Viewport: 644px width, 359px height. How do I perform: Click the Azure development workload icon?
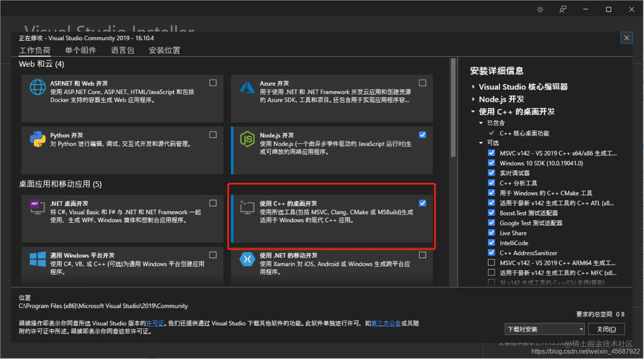click(x=247, y=87)
